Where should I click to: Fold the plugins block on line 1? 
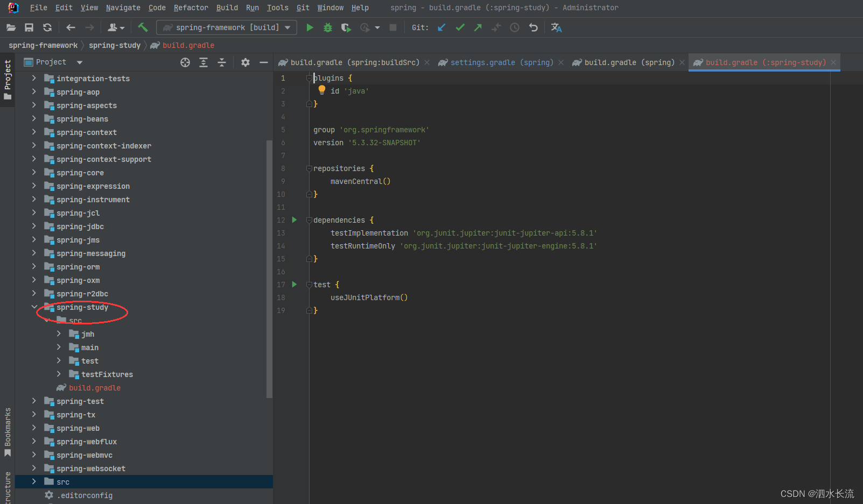309,78
